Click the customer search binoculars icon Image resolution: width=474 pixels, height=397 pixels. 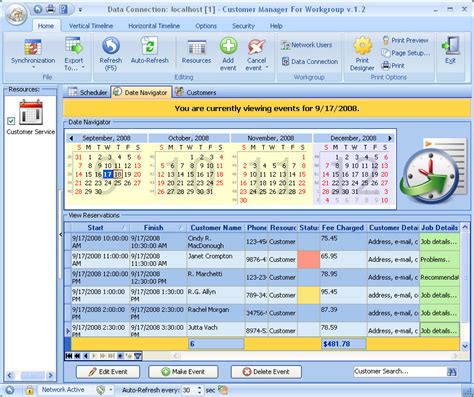pyautogui.click(x=452, y=372)
